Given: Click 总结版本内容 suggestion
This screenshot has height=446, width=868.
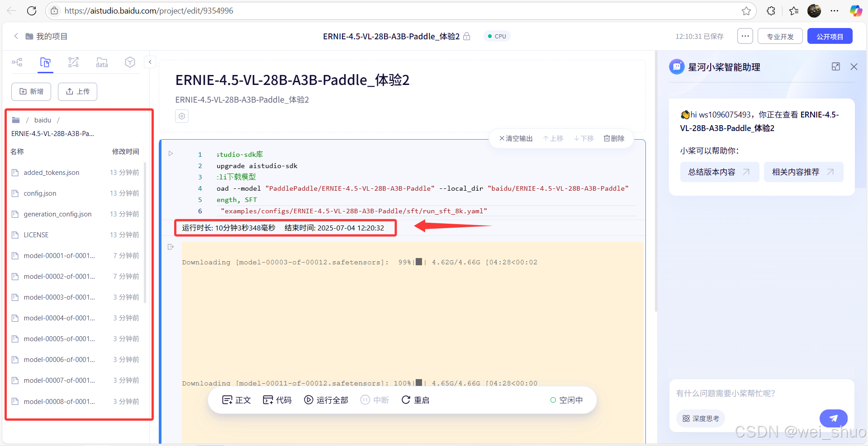Looking at the screenshot, I should tap(720, 172).
